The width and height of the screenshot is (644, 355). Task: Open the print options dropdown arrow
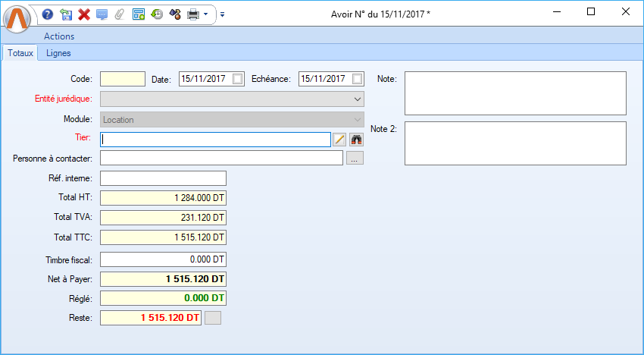205,14
